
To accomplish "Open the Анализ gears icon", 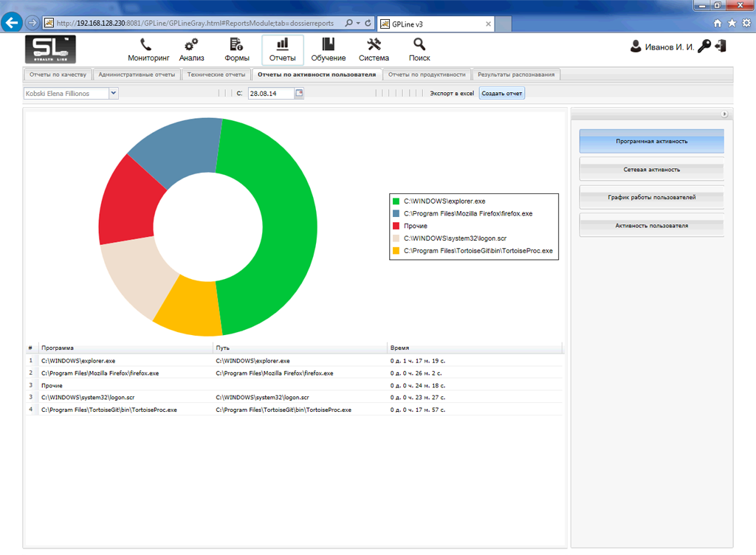I will [191, 45].
